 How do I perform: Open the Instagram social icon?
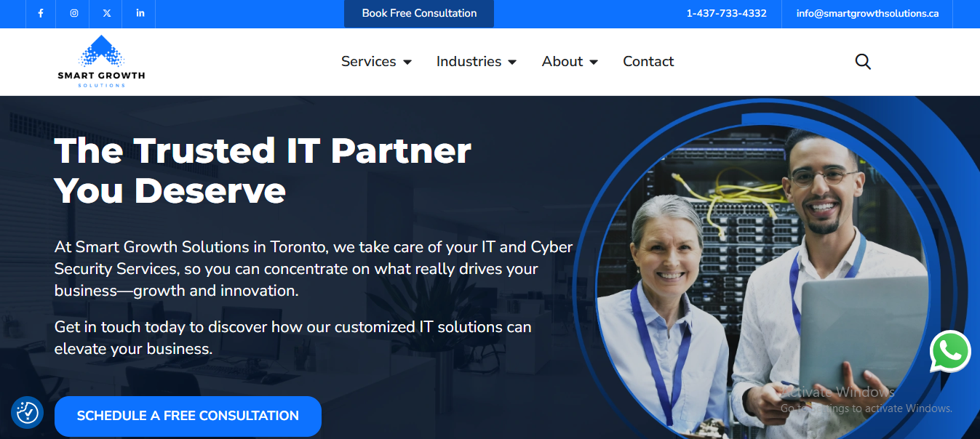pos(74,13)
